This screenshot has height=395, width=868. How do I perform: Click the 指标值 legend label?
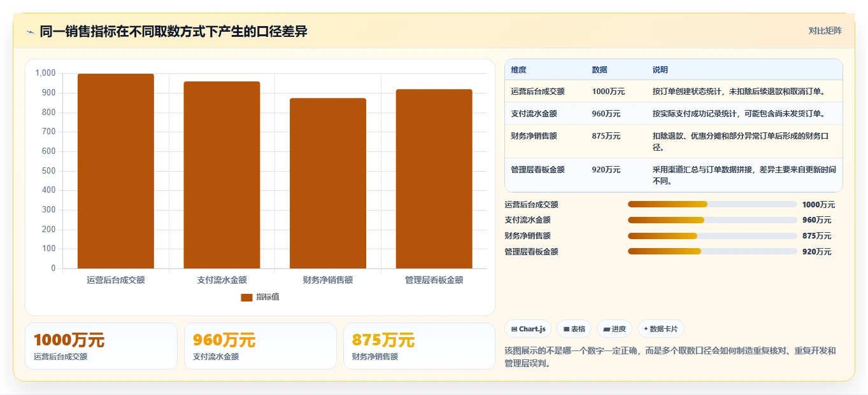267,297
